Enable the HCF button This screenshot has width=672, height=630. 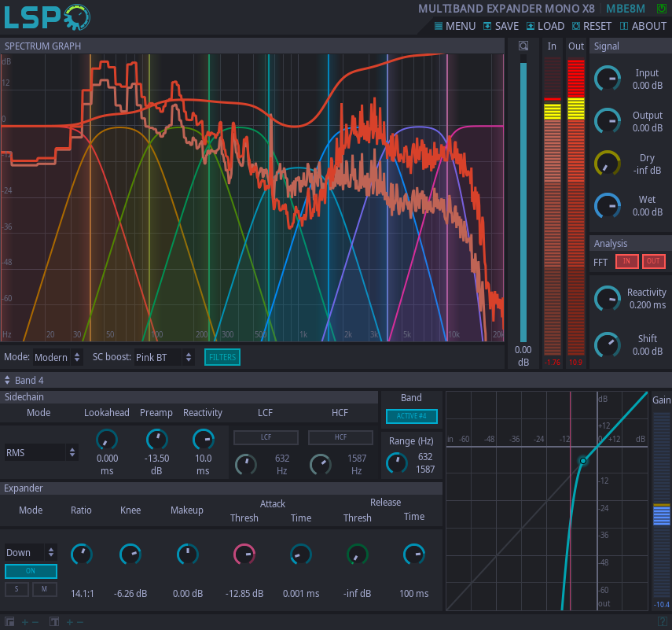340,437
